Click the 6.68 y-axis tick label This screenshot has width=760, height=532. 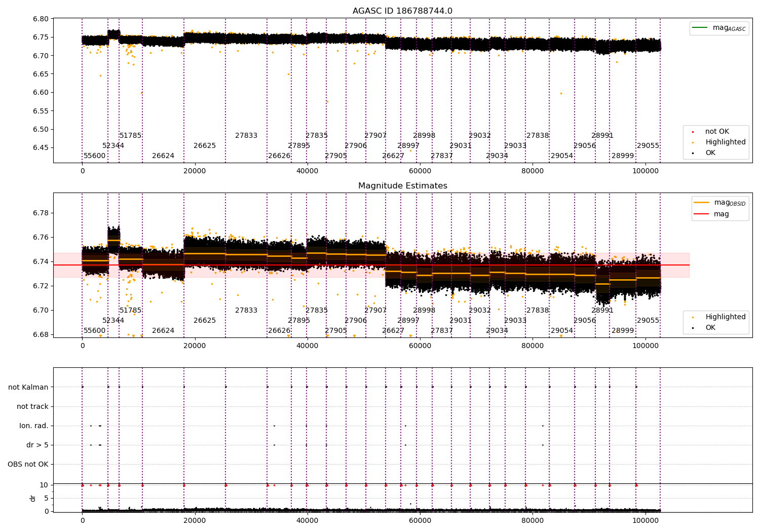tap(41, 334)
